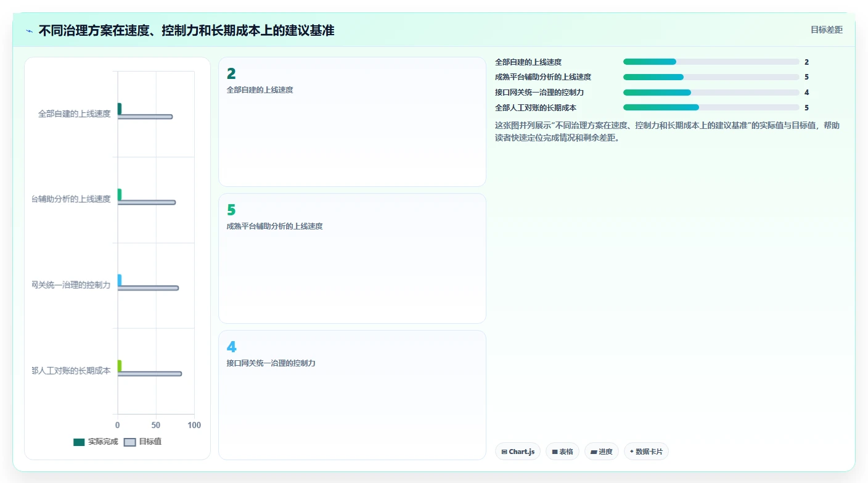Click the chart axis label 台辅助分析的上线速度
868x483 pixels.
tap(72, 199)
